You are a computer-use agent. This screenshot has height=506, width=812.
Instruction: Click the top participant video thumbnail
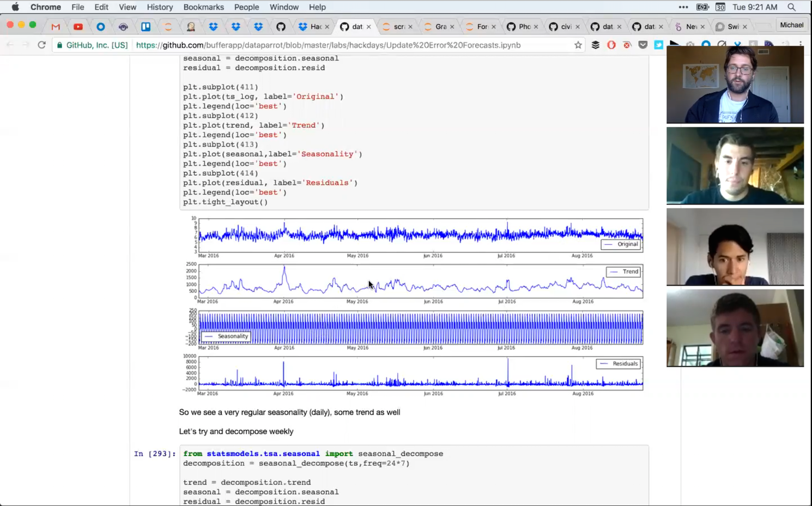click(x=735, y=85)
